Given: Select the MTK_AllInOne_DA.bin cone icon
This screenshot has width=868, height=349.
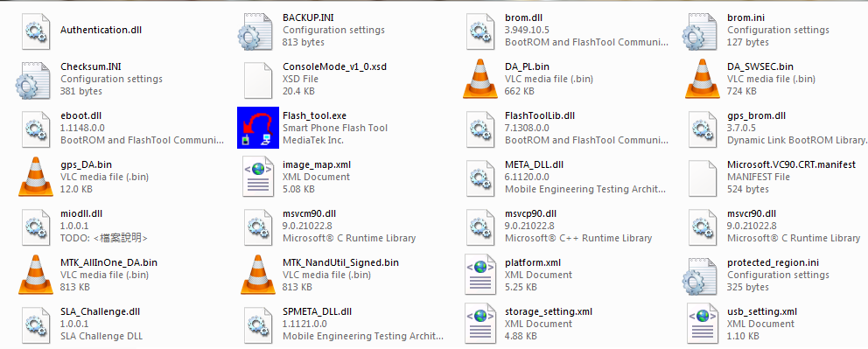Looking at the screenshot, I should click(x=36, y=275).
